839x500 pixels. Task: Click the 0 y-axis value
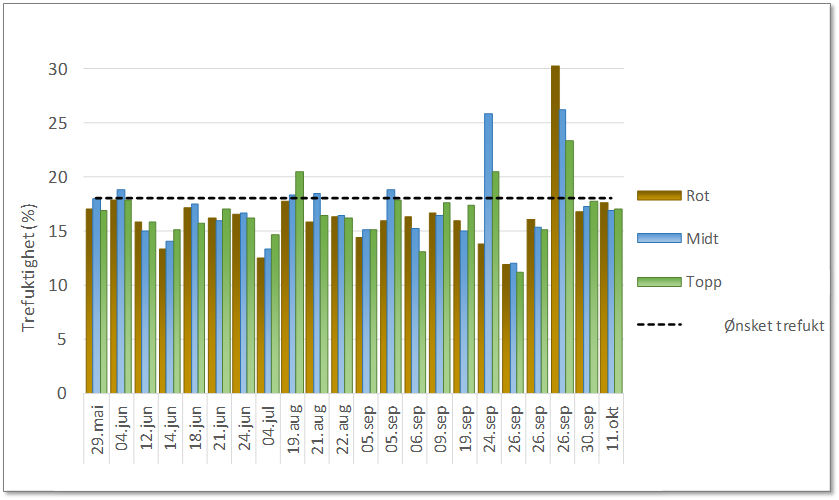[63, 393]
